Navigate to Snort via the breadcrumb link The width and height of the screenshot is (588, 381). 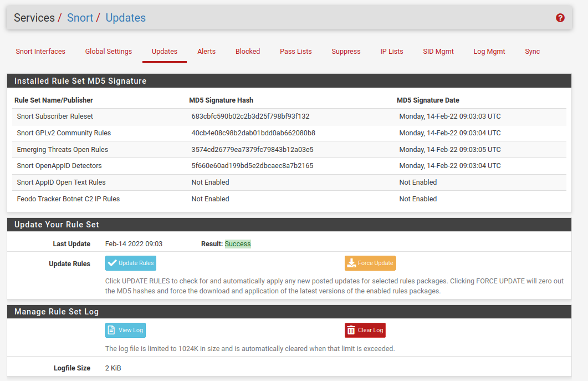pyautogui.click(x=80, y=17)
